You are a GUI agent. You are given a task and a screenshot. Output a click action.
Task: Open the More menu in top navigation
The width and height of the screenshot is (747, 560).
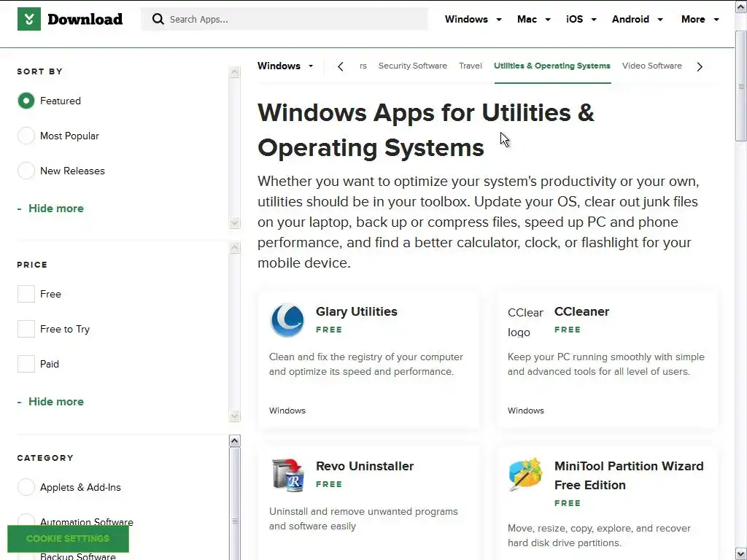point(700,19)
